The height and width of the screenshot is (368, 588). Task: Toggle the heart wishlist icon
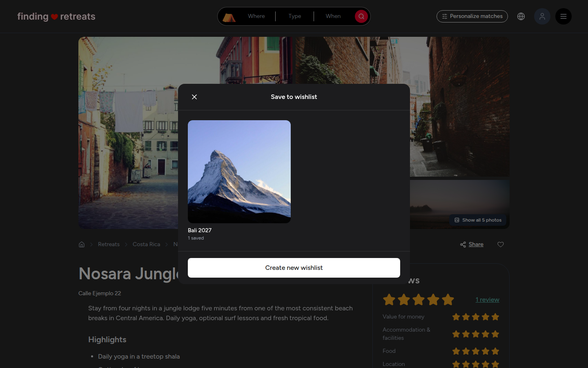pos(501,245)
